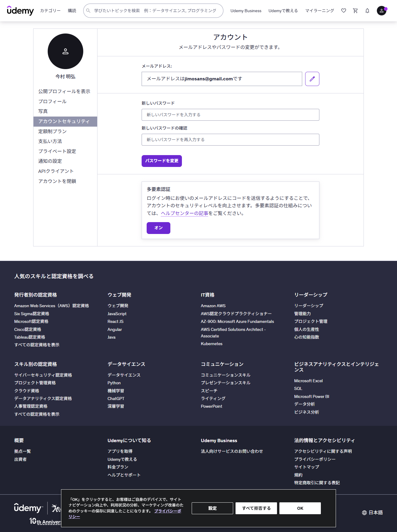Viewport: 397px width, 532px height.
Task: Open the wishlist heart icon
Action: pos(344,11)
